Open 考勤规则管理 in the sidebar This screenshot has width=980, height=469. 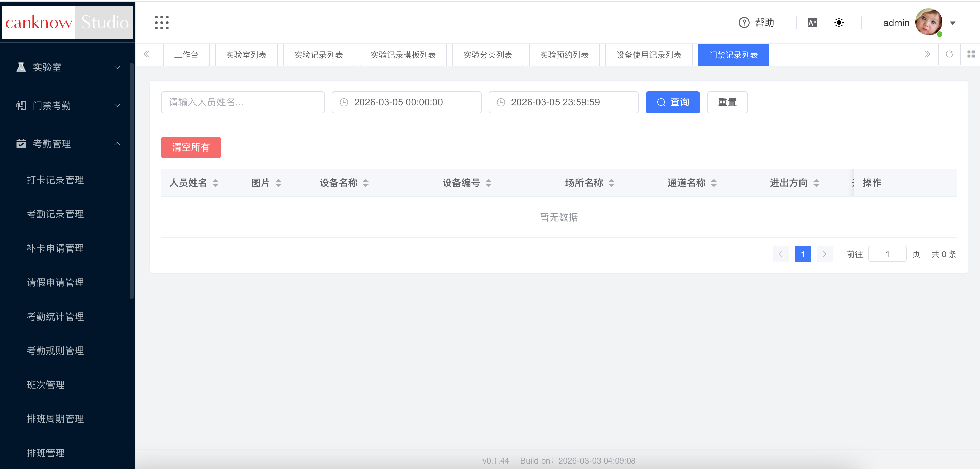click(55, 351)
